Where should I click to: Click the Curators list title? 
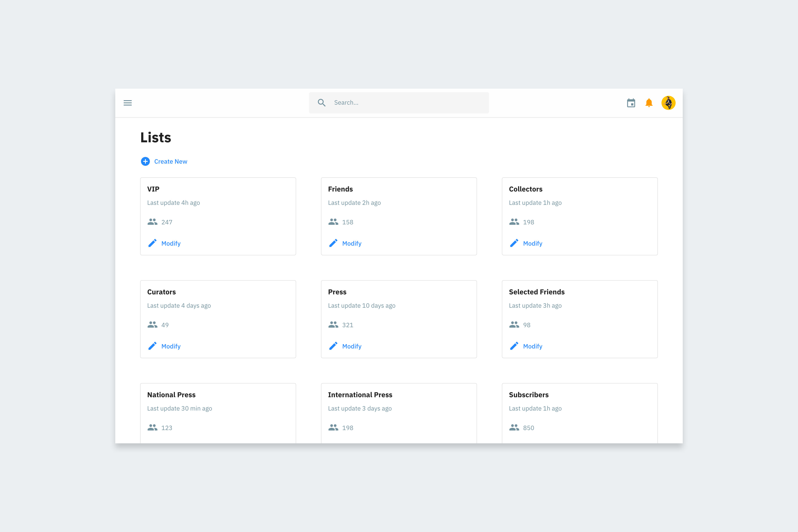click(162, 292)
